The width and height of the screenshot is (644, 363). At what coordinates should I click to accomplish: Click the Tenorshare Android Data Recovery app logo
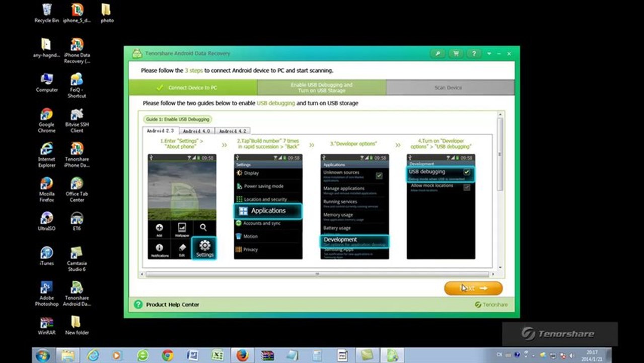coord(136,53)
